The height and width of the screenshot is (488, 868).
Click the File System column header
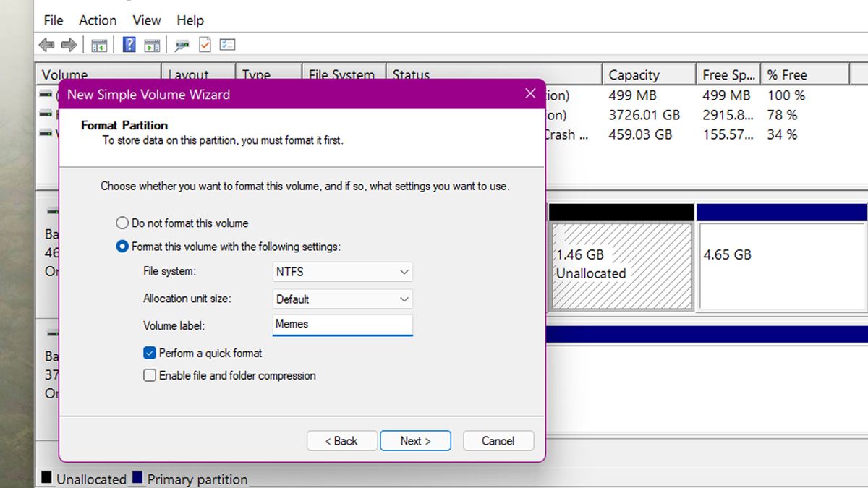[x=344, y=74]
